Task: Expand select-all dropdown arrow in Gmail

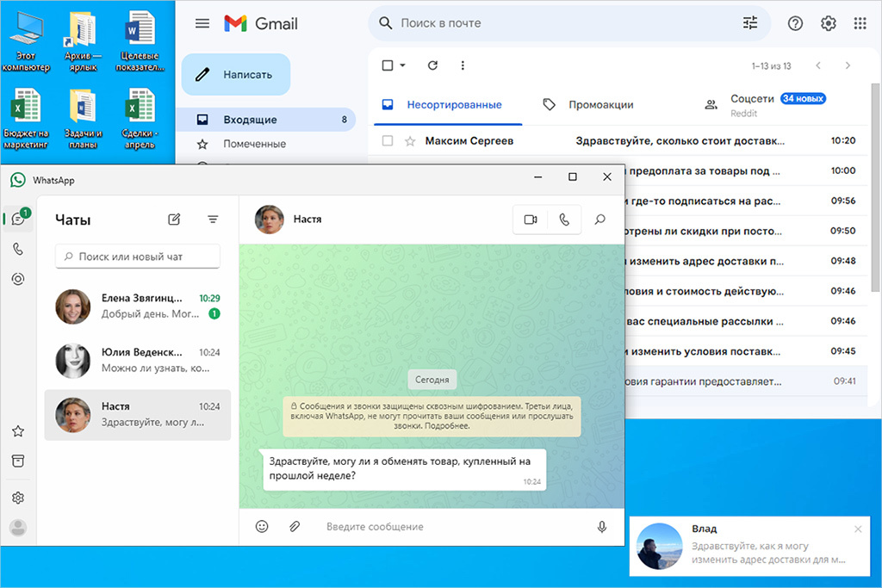Action: 403,65
